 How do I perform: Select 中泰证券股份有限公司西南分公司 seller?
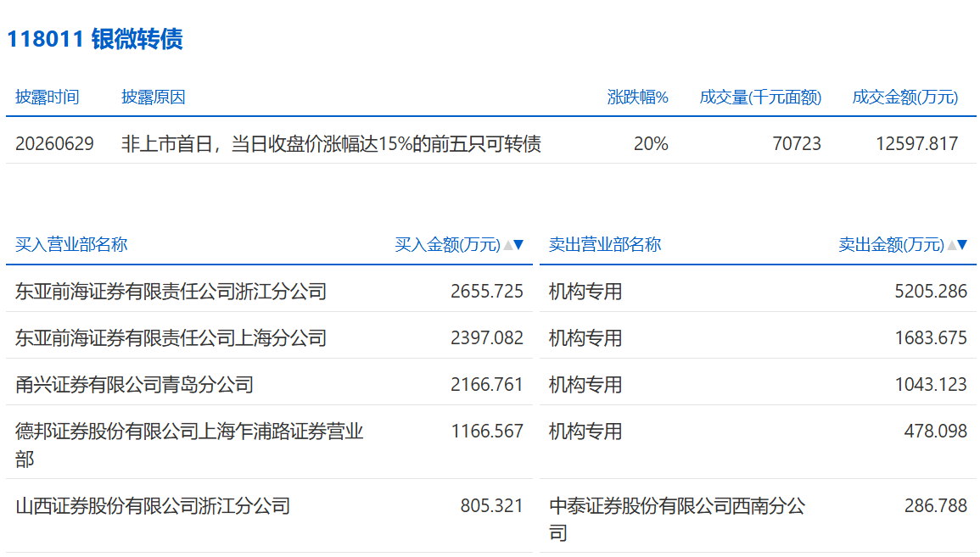[x=677, y=519]
